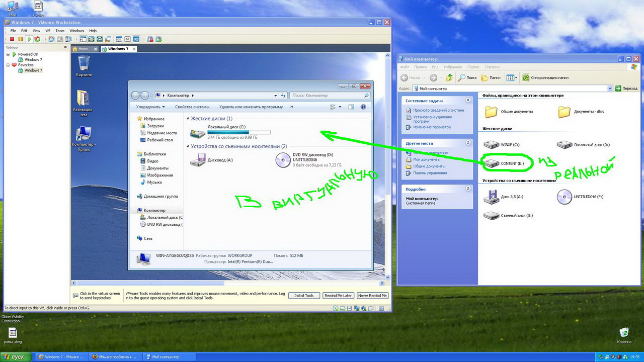Select Windows 7 under Powered On in sidebar
644x362 pixels.
coord(30,59)
